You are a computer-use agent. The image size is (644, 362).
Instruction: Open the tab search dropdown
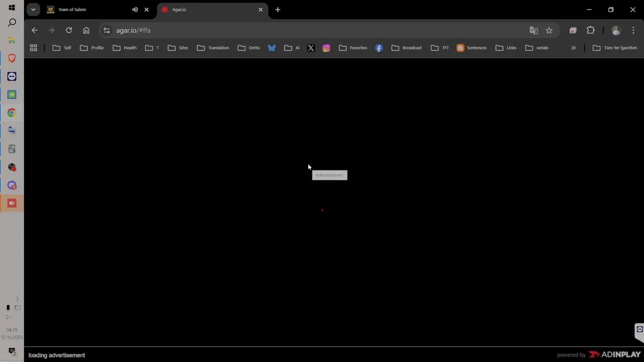tap(33, 10)
